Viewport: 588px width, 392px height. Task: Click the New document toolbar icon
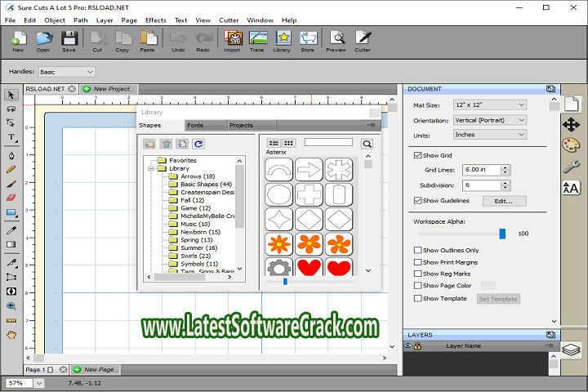(x=18, y=42)
